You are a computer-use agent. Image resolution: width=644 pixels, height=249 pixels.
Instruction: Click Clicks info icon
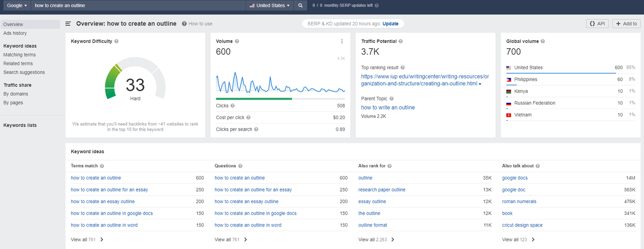pos(233,106)
